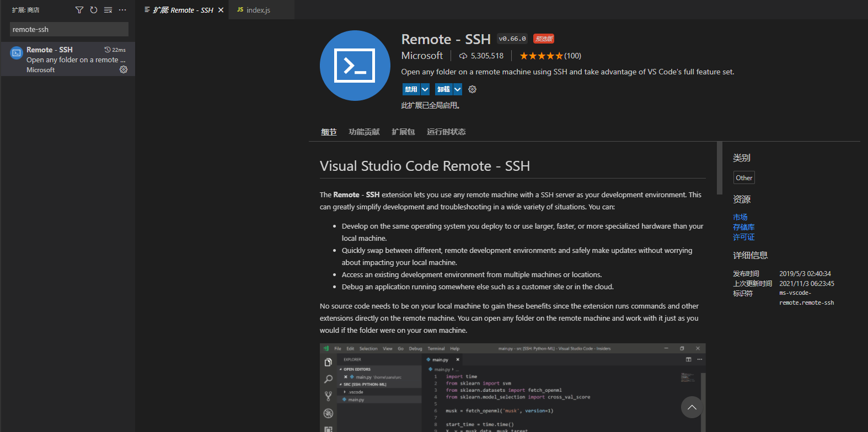Expand the dropdown next to 卸载
Image resolution: width=868 pixels, height=432 pixels.
(x=458, y=89)
